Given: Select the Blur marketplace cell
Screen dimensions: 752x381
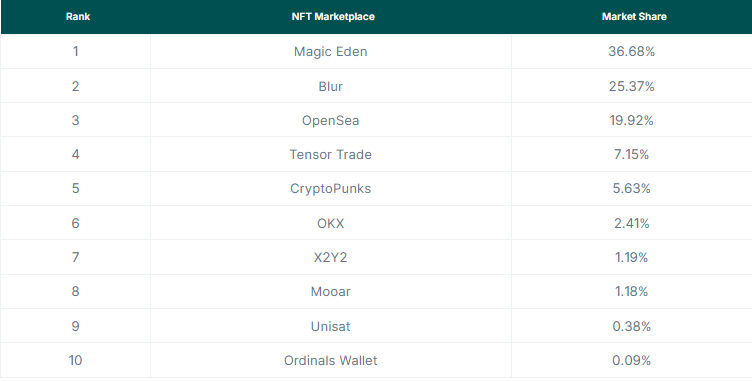Looking at the screenshot, I should click(330, 86).
